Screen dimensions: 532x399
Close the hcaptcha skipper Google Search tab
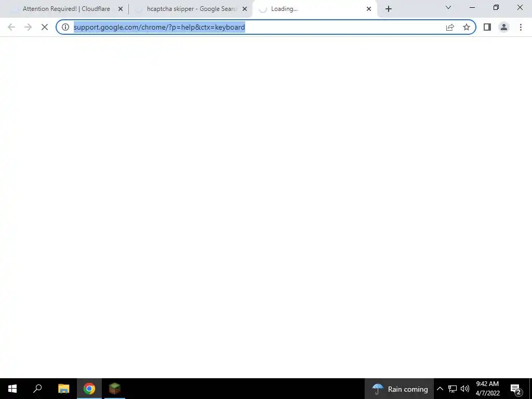point(245,9)
